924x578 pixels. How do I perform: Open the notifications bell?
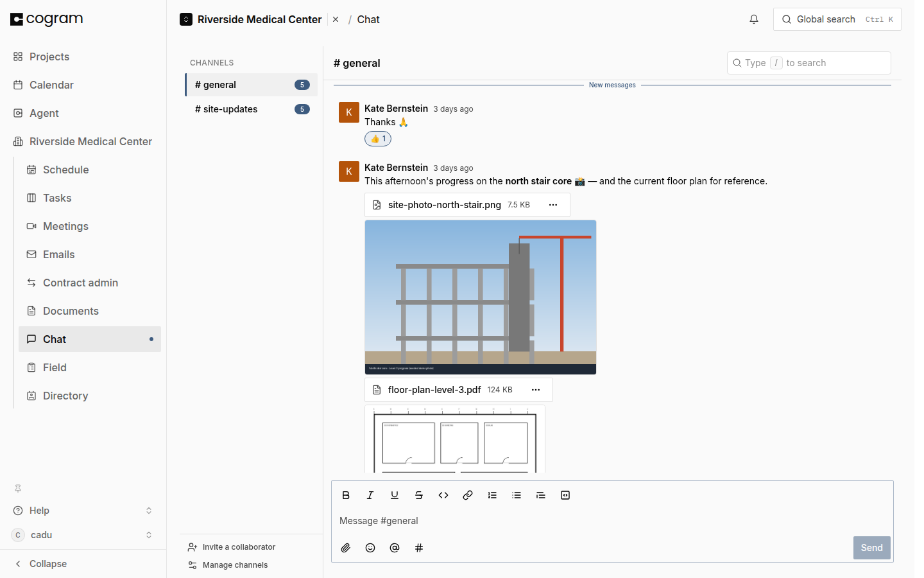[754, 19]
